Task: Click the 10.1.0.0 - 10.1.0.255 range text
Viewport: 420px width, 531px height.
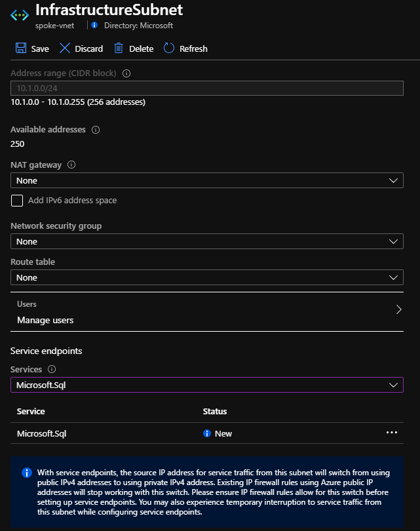Action: [78, 102]
